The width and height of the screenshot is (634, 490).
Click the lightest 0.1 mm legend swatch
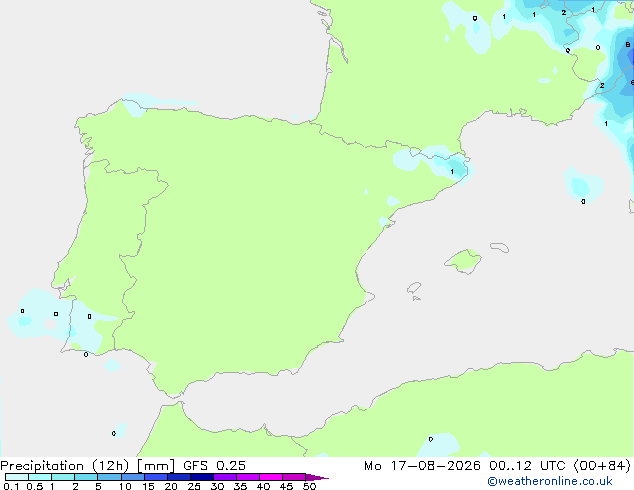pyautogui.click(x=17, y=477)
